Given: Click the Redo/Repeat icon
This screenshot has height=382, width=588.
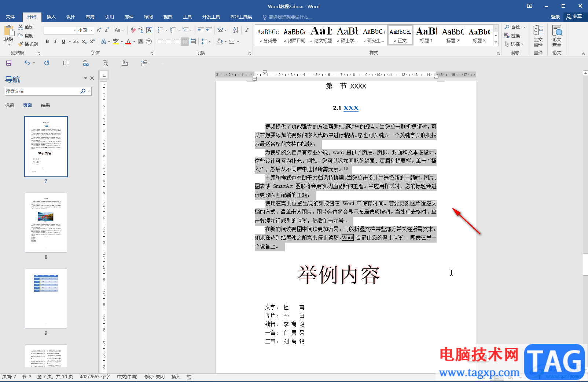Looking at the screenshot, I should (47, 63).
